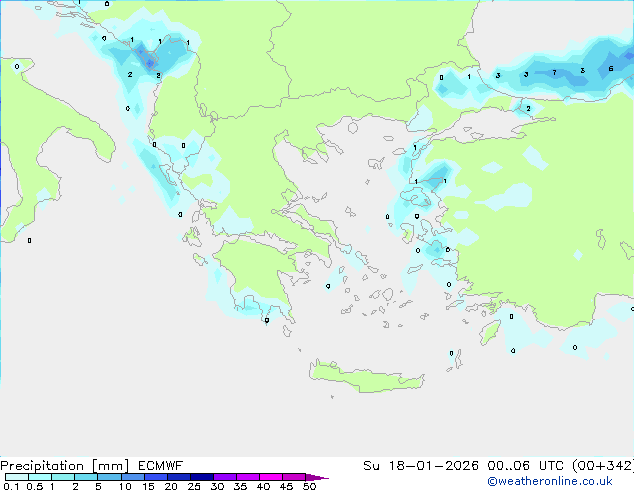This screenshot has width=634, height=490.
Task: Click the 25 label on precipitation scale
Action: pyautogui.click(x=194, y=486)
